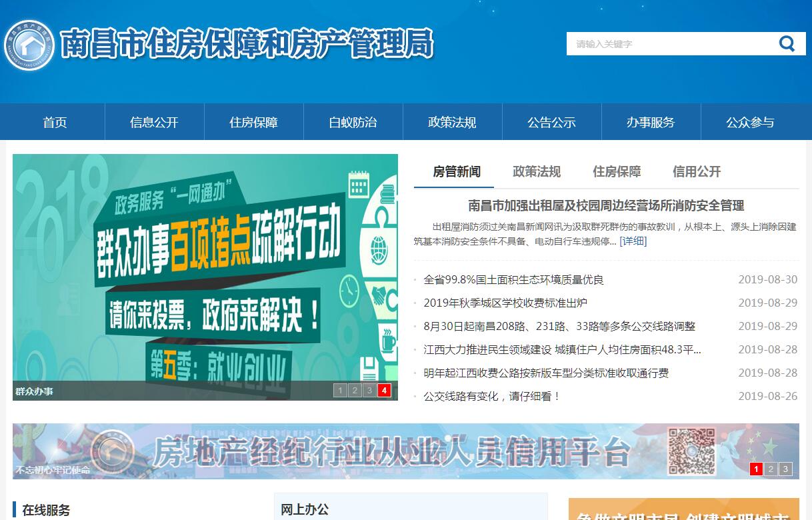The width and height of the screenshot is (812, 520).
Task: Open headline 南昌市加强出租屋及校园周边 article
Action: (606, 205)
